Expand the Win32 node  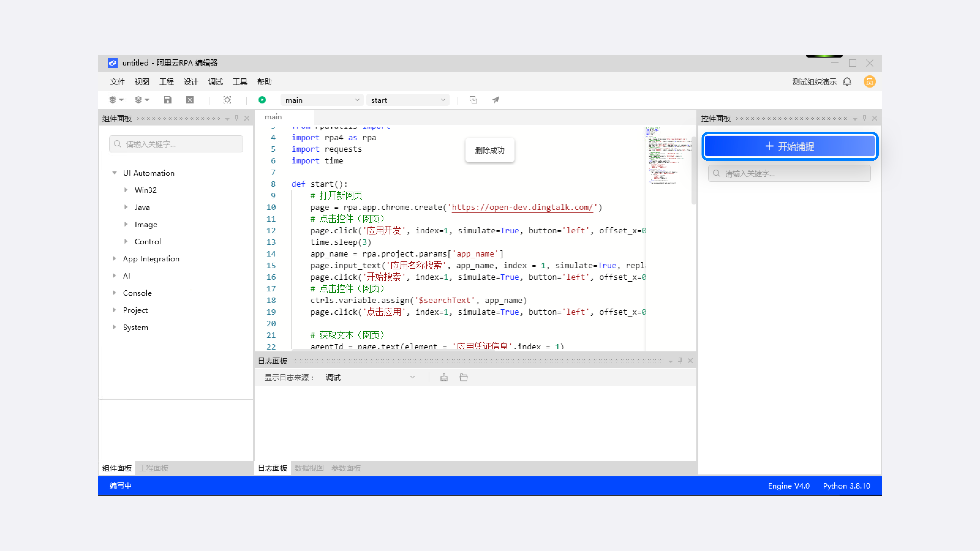[x=126, y=190]
